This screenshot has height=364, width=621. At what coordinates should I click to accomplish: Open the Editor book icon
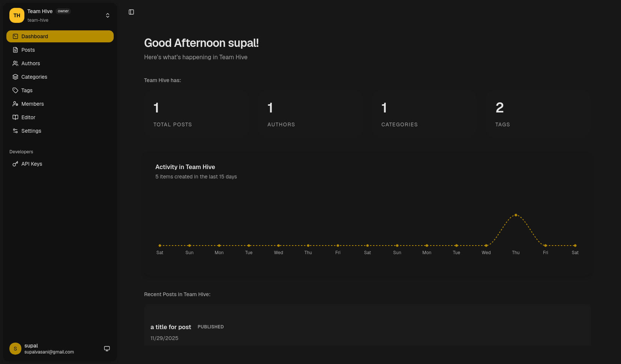coord(15,117)
